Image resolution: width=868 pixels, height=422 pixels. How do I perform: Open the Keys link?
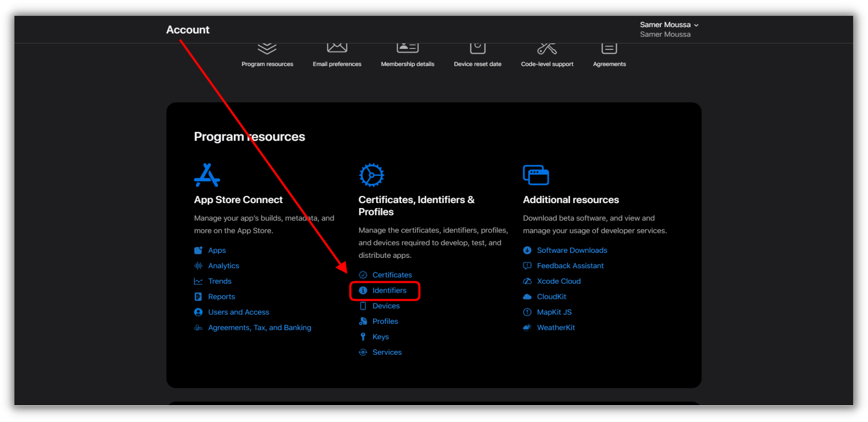[381, 337]
